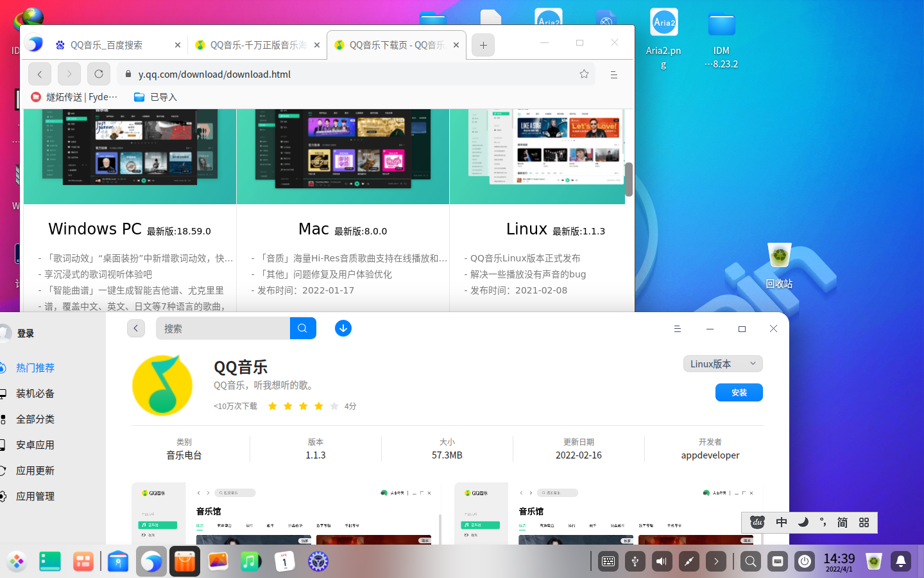
Task: Click the blue 安装 install button
Action: [x=739, y=392]
